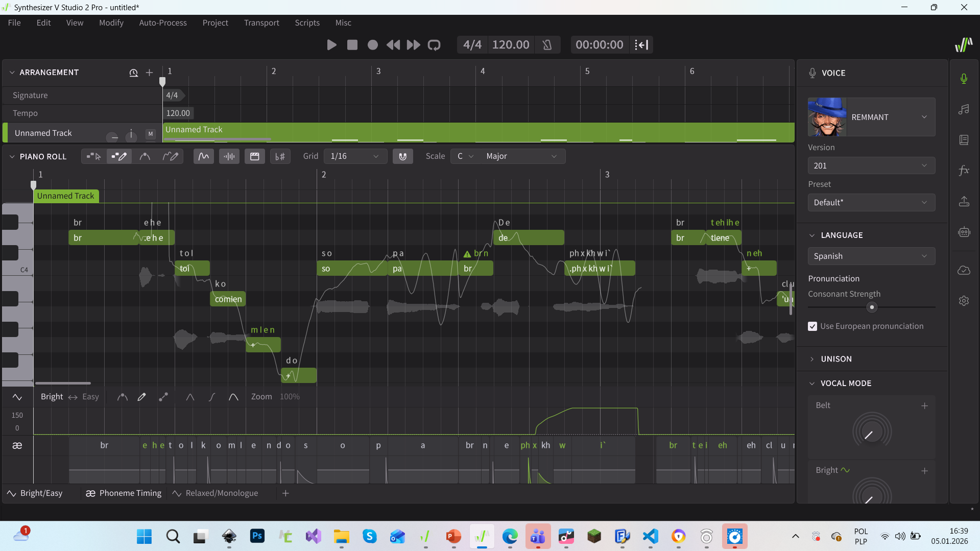Click the tempo/time marker icon in Arrangement header
This screenshot has height=551, width=980.
tap(133, 73)
